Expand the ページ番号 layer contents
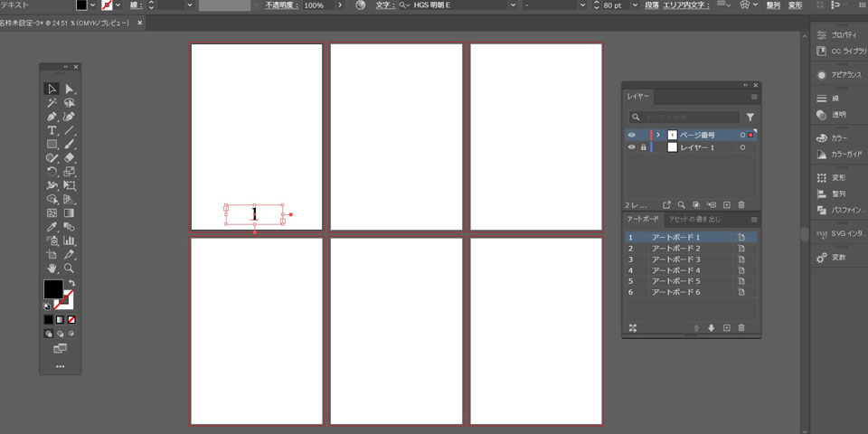868x434 pixels. [658, 135]
